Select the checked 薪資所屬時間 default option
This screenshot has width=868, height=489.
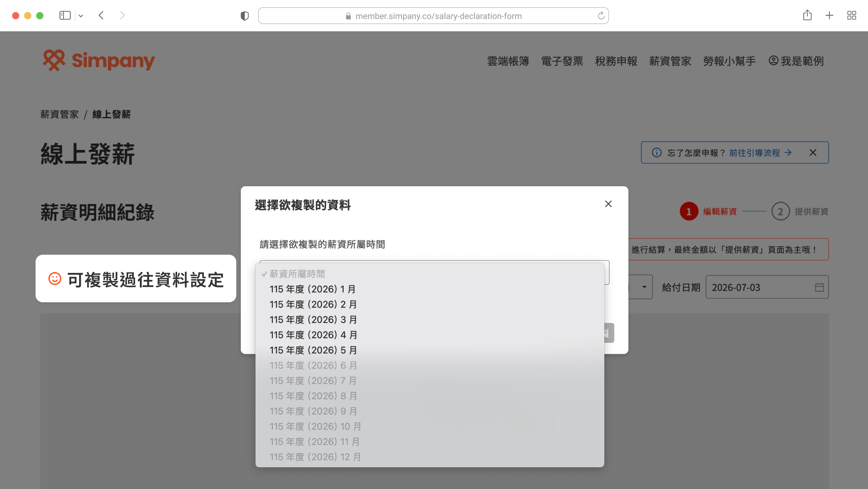(x=297, y=274)
